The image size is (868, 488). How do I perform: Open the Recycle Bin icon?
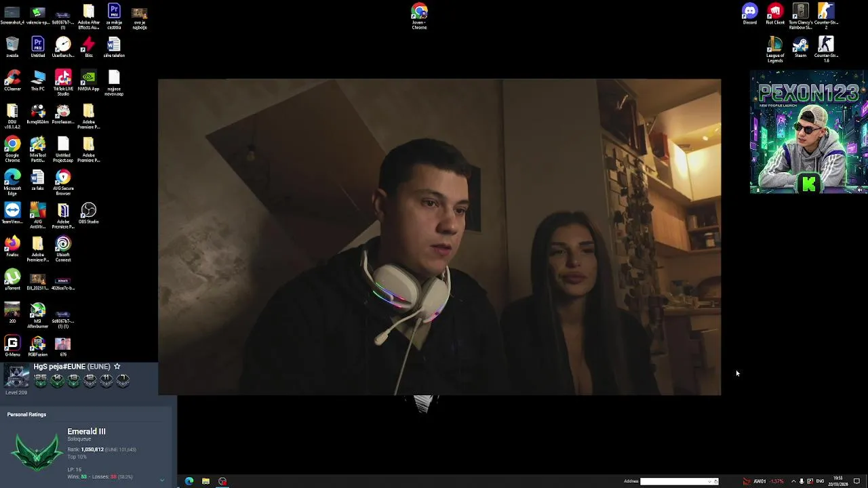click(x=12, y=47)
